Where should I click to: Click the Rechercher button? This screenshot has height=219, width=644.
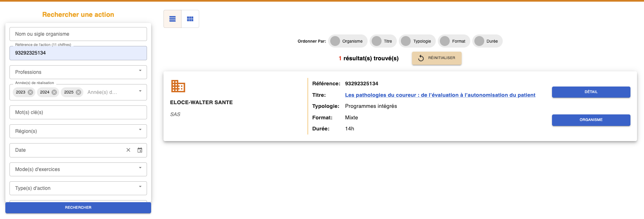point(78,208)
